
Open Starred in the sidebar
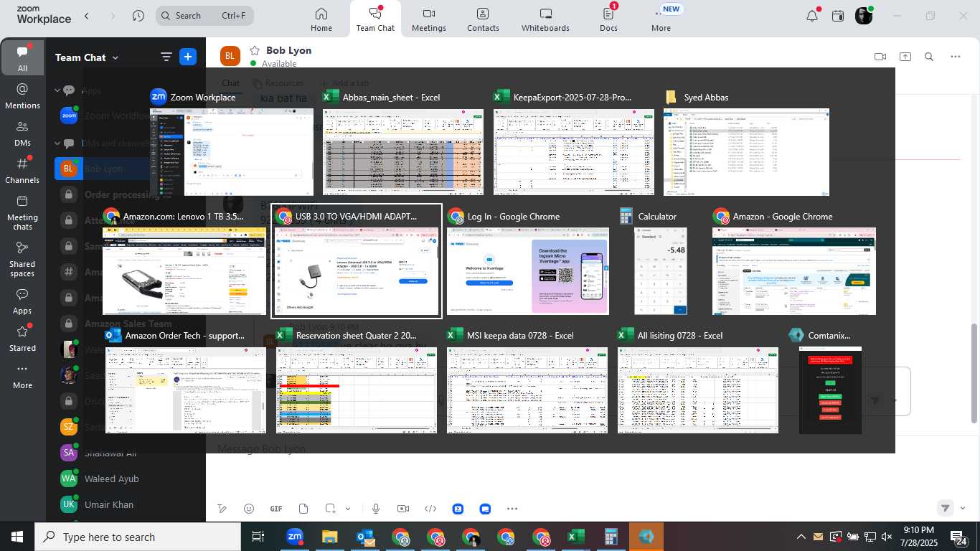[x=22, y=339]
